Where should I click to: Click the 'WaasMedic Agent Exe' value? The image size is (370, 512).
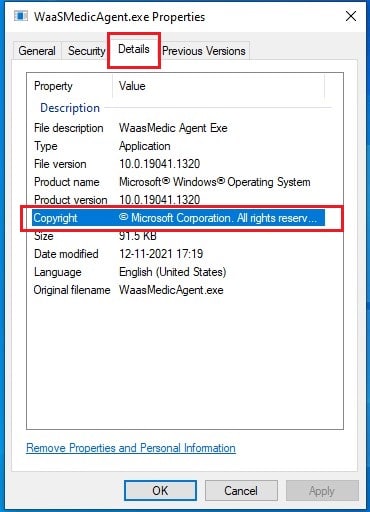[173, 128]
